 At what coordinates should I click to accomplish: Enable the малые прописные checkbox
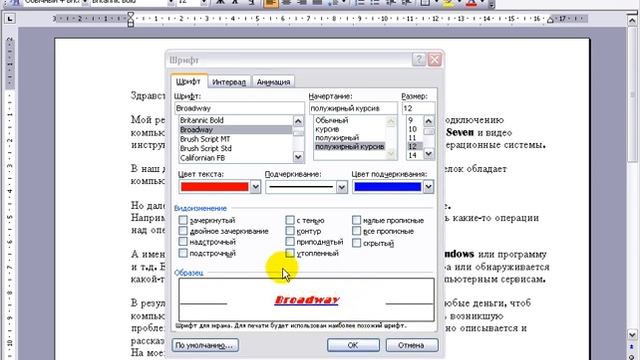coord(356,220)
